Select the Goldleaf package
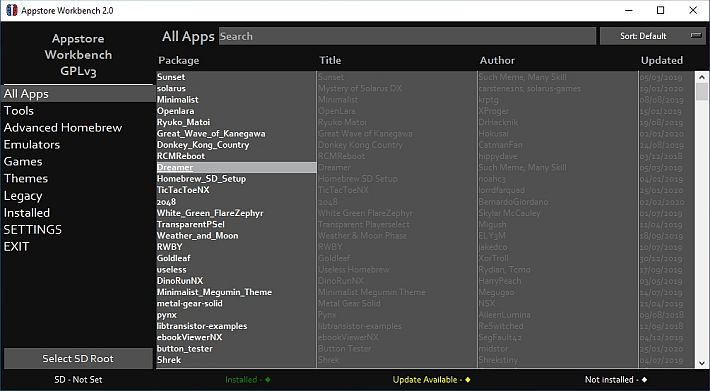 pyautogui.click(x=236, y=258)
